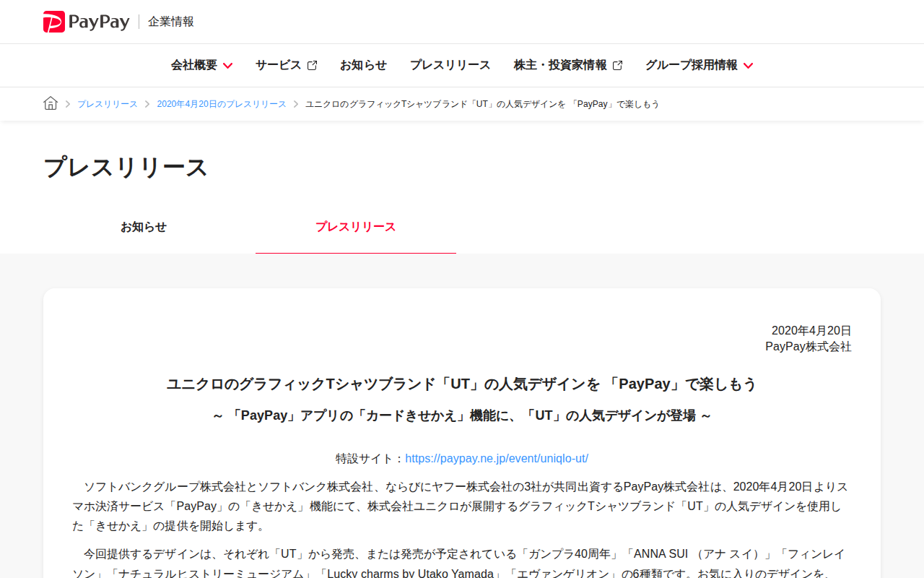Click the 2020年4月20日のプレスリリース breadcrumb link

tap(222, 104)
